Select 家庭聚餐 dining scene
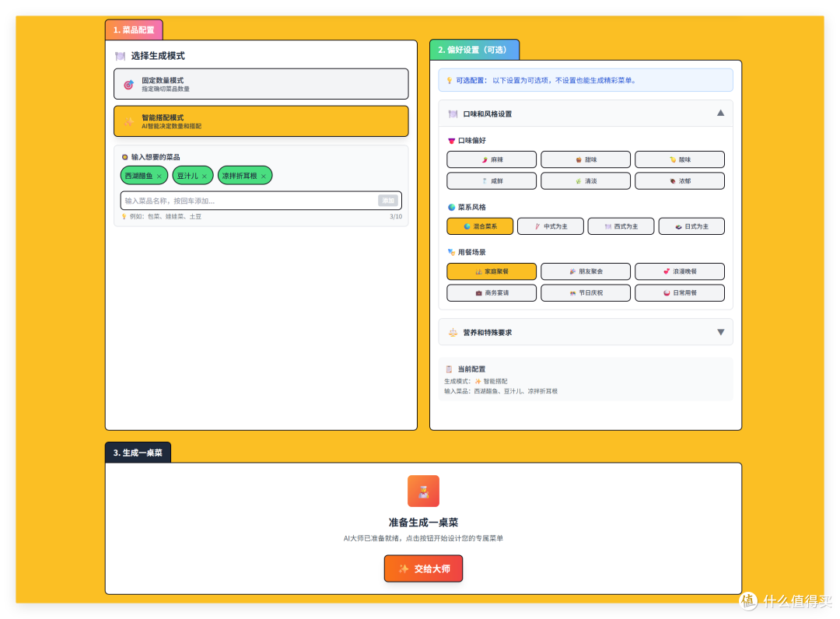Image resolution: width=840 pixels, height=619 pixels. [x=492, y=271]
